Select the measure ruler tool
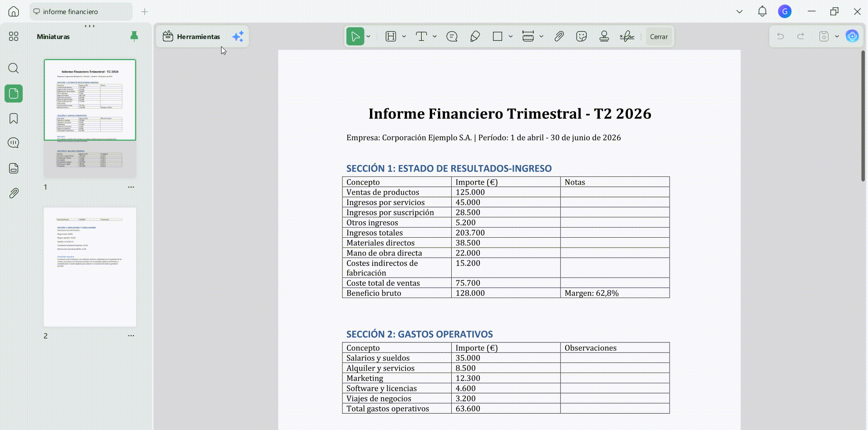This screenshot has height=430, width=868. point(528,36)
